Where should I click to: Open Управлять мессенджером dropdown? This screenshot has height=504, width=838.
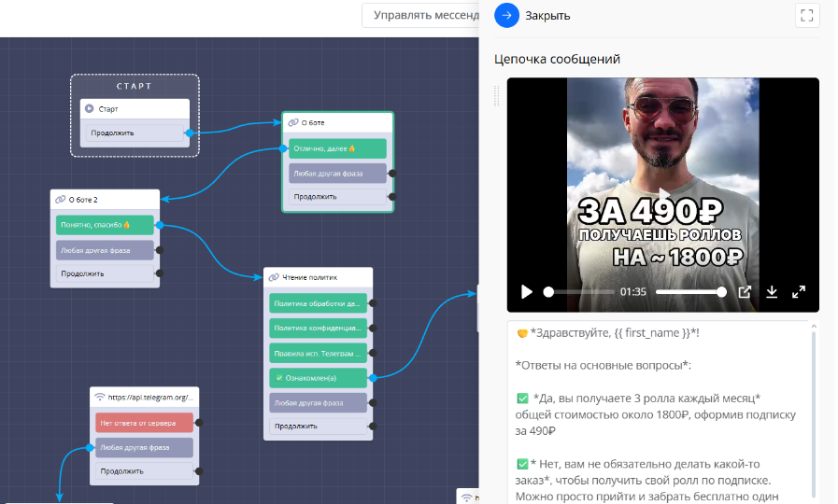coord(420,15)
